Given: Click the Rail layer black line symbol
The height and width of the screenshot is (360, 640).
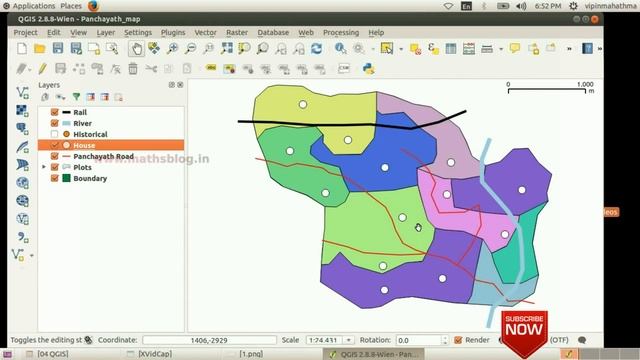Looking at the screenshot, I should pos(66,112).
